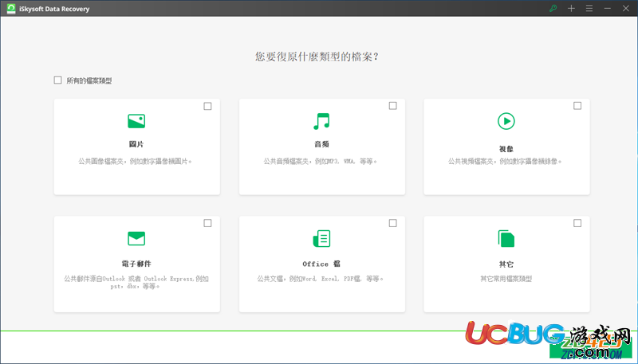Select the 其它 card checkbox

point(577,223)
